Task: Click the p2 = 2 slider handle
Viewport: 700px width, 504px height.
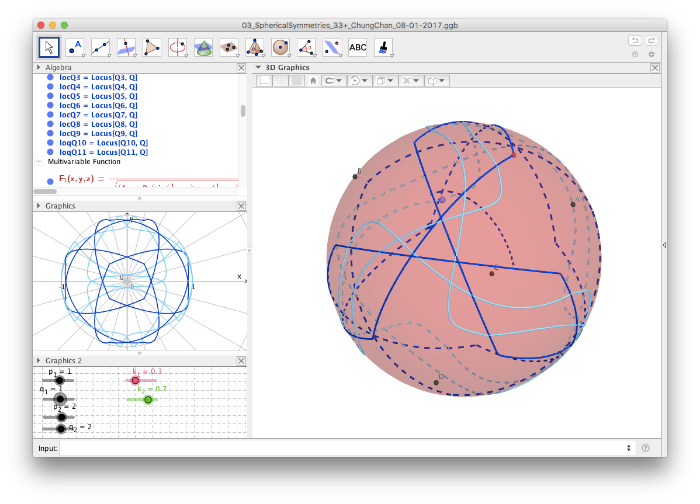Action: [x=62, y=417]
